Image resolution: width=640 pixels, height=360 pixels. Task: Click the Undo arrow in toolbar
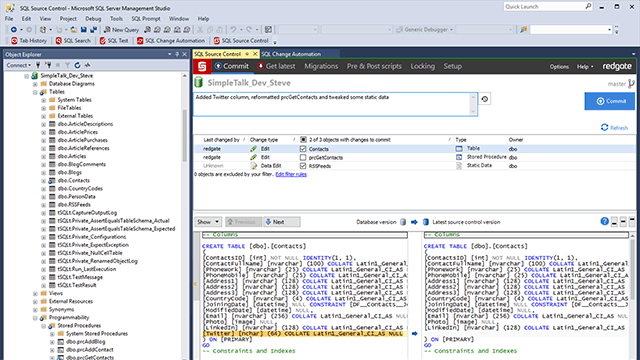click(233, 30)
